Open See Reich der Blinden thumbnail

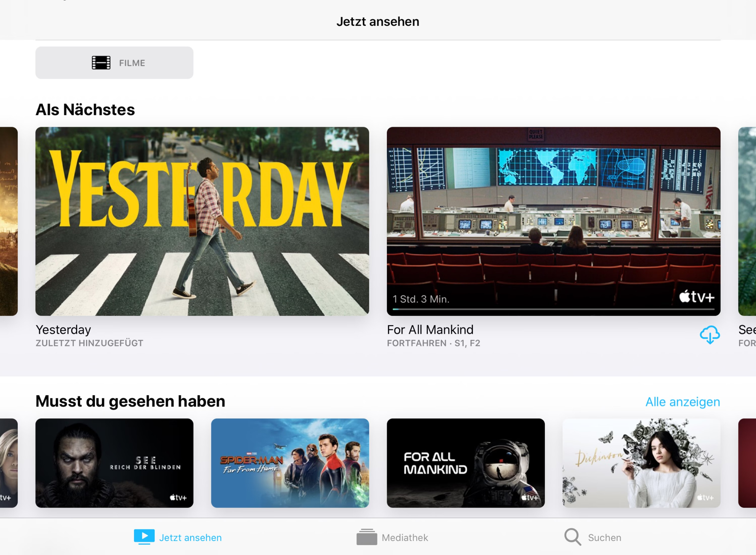[x=114, y=463]
